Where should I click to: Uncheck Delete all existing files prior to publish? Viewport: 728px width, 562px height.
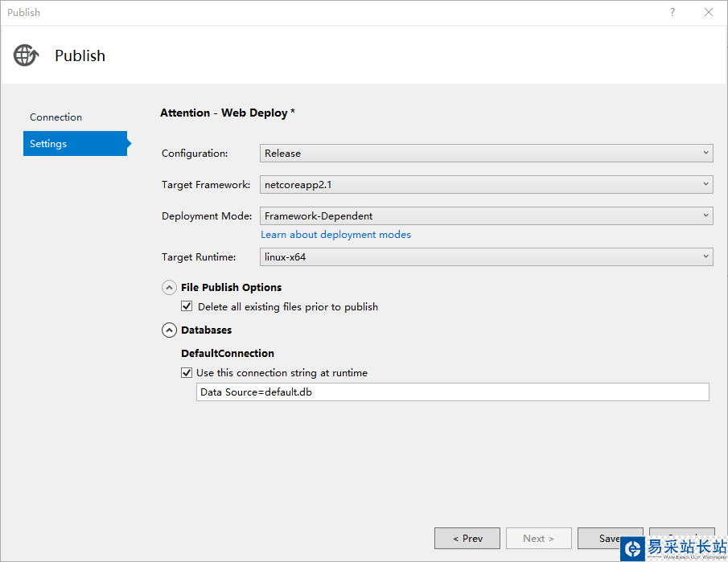187,306
